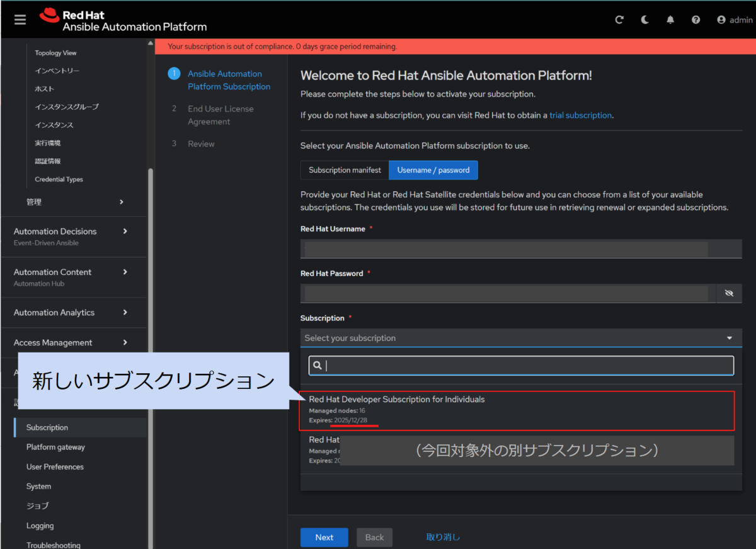
Task: Click the out of compliance warning banner
Action: click(455, 47)
